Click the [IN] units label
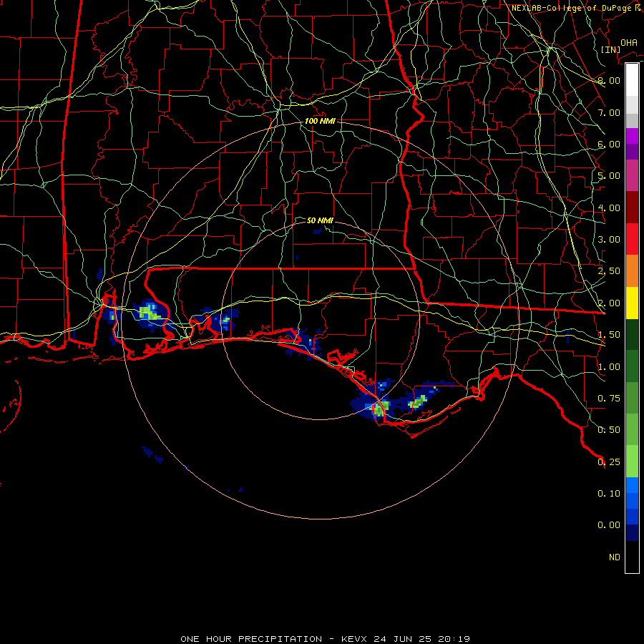 pos(610,49)
